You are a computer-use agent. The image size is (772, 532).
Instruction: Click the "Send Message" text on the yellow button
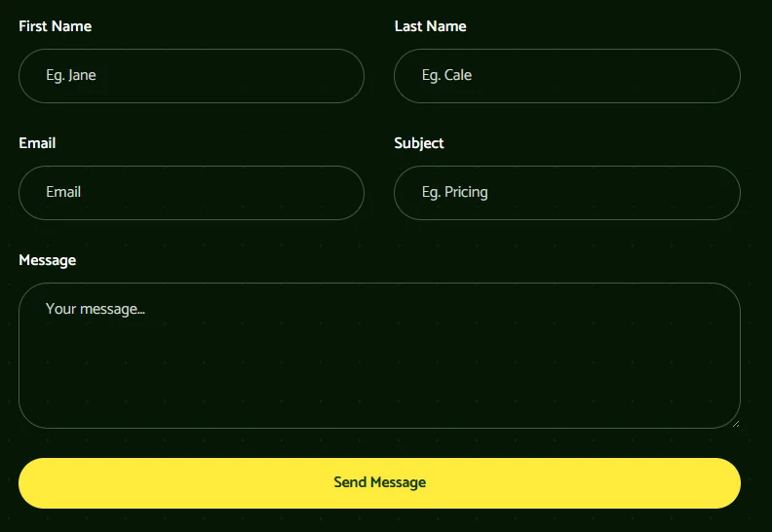[379, 482]
